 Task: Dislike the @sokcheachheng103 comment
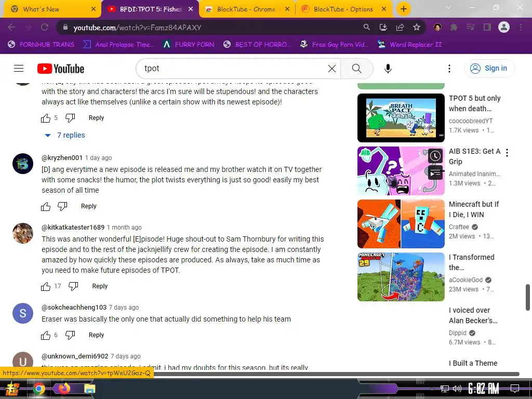click(70, 335)
